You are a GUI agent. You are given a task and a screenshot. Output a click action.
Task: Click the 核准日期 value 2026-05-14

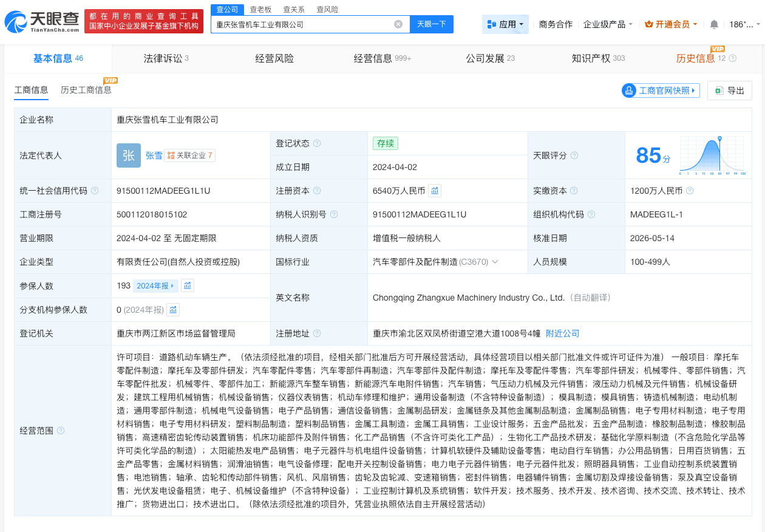(651, 238)
